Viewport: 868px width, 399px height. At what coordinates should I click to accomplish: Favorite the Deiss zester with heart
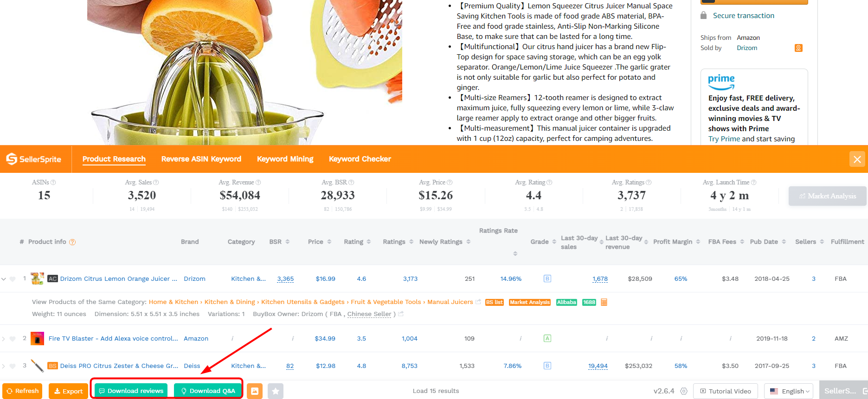coord(13,366)
